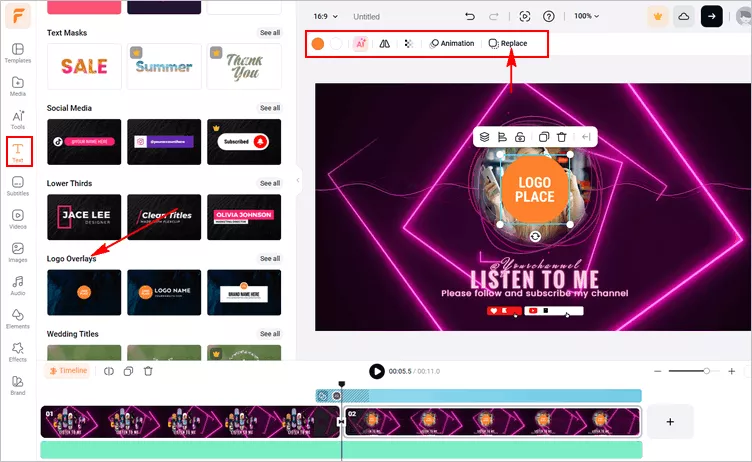
Task: Delete the selected logo via trash icon
Action: click(x=562, y=137)
